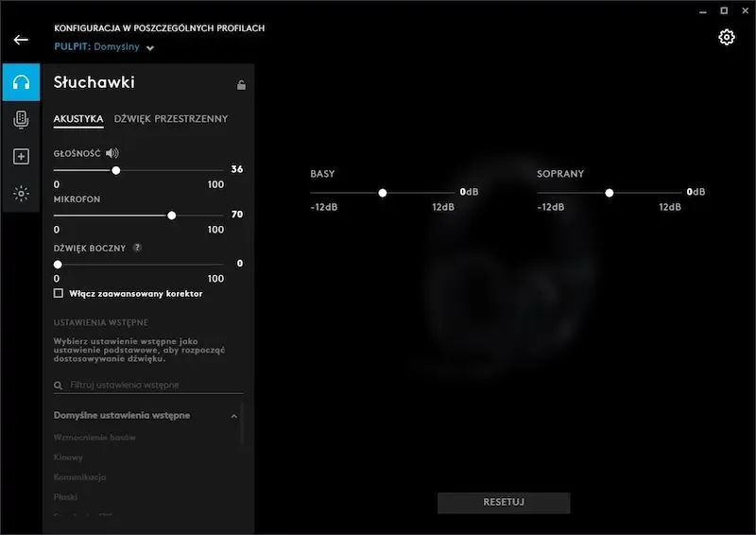
Task: Open G HUB settings gear icon
Action: tap(727, 37)
